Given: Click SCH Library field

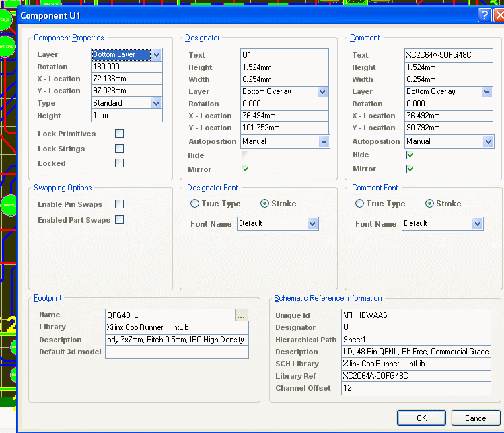Looking at the screenshot, I should tap(416, 364).
